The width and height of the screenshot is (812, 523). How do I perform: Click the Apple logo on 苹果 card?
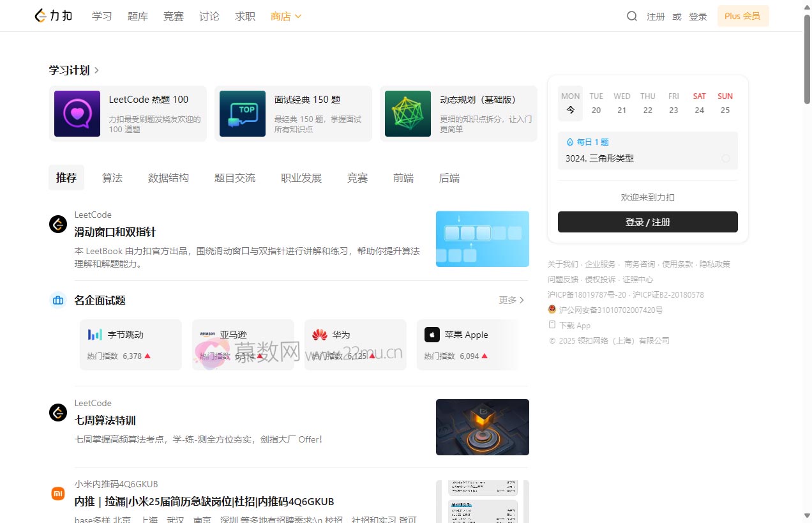point(432,334)
